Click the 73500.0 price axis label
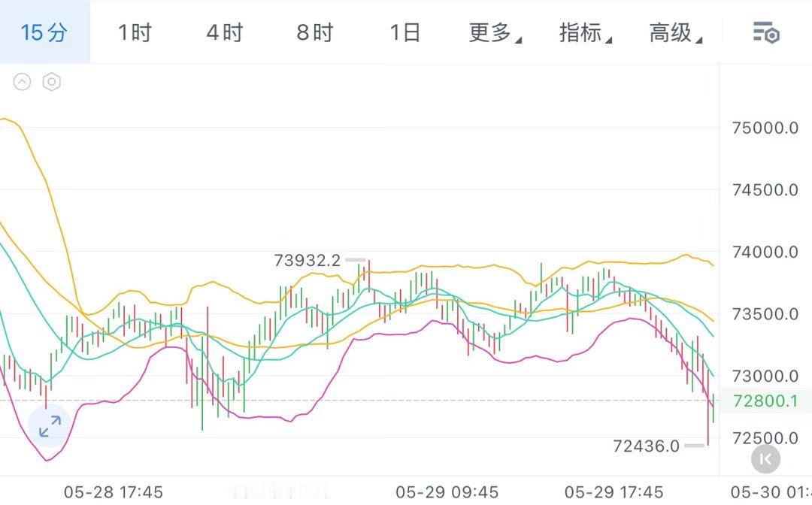This screenshot has height=505, width=812. (x=765, y=314)
